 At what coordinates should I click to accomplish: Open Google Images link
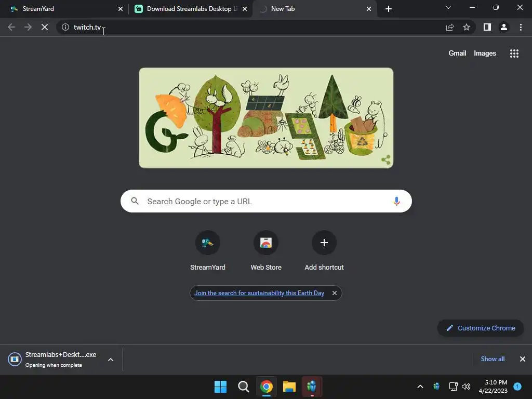(485, 54)
